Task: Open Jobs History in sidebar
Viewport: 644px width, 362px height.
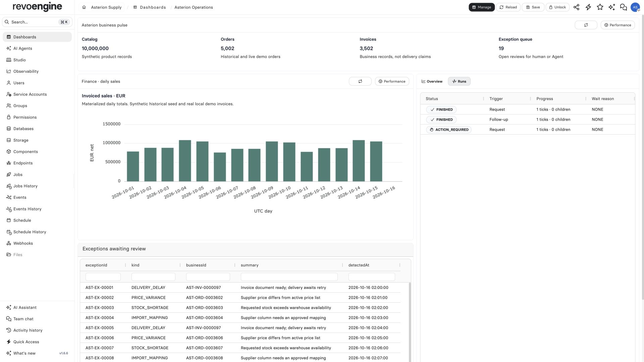Action: 37,186
